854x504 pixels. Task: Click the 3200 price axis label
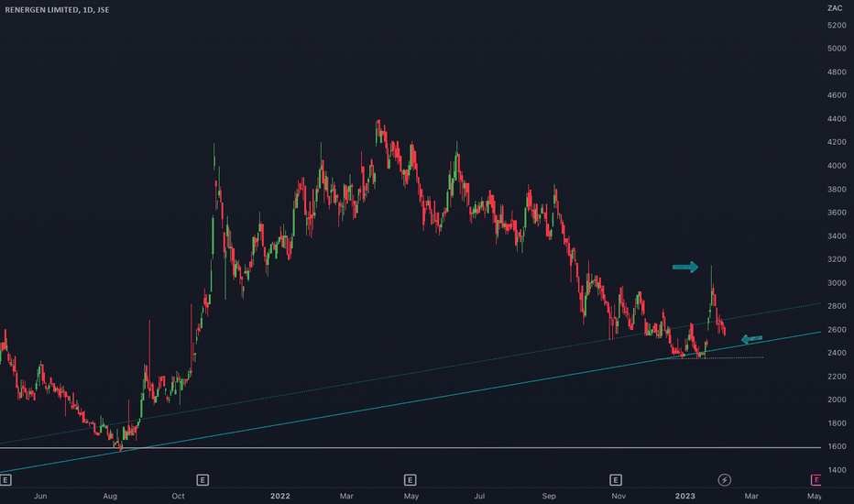point(837,259)
